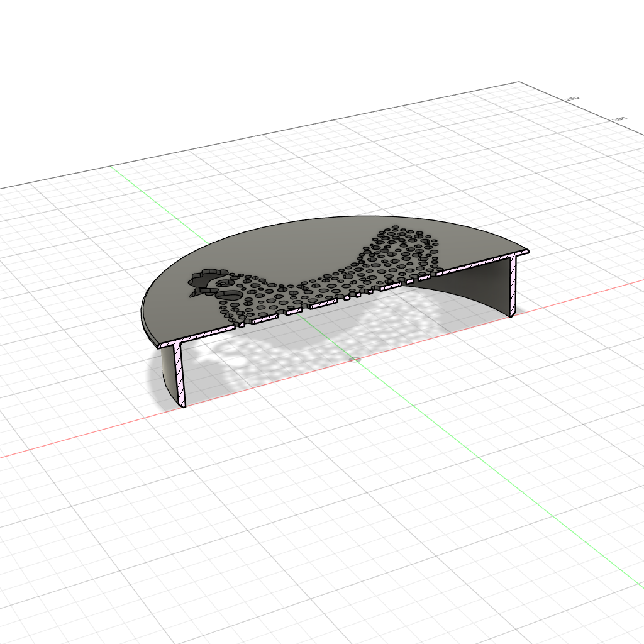
Task: Click the right hatched vertical wall cross-section
Action: (514, 285)
